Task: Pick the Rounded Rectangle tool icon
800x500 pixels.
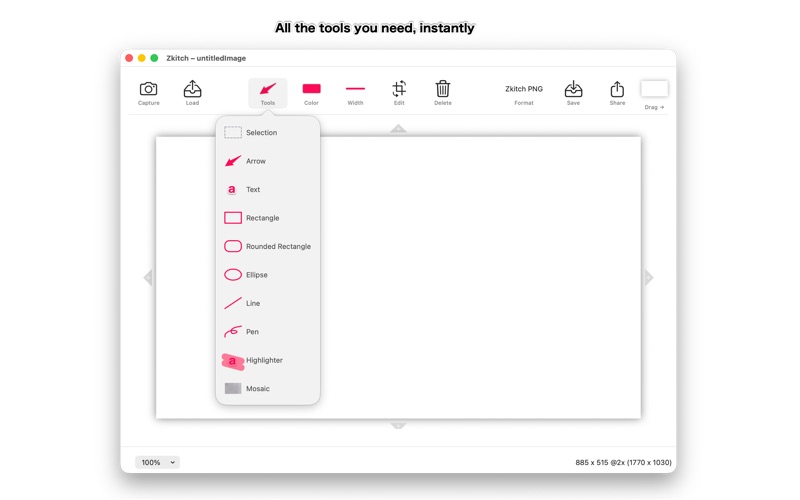Action: [x=233, y=246]
